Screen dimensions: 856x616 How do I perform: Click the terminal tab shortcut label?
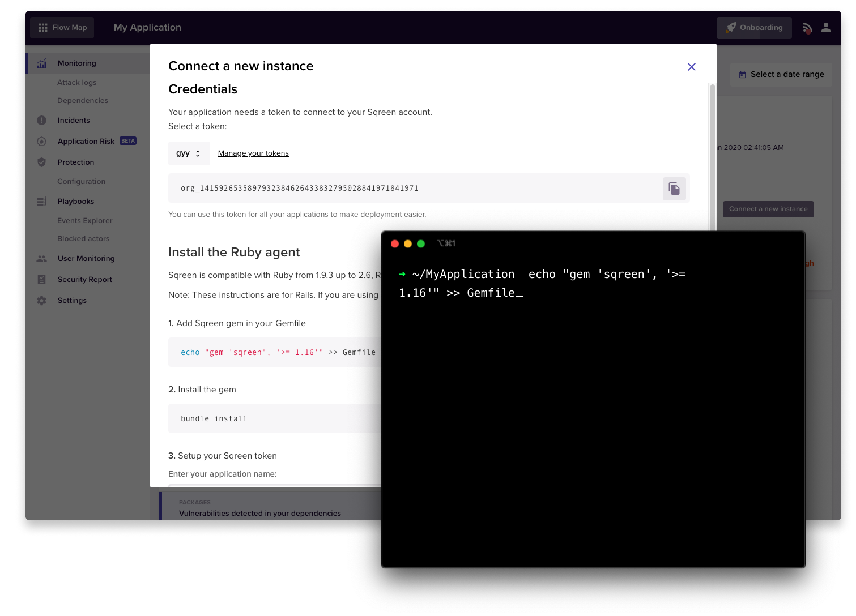446,244
